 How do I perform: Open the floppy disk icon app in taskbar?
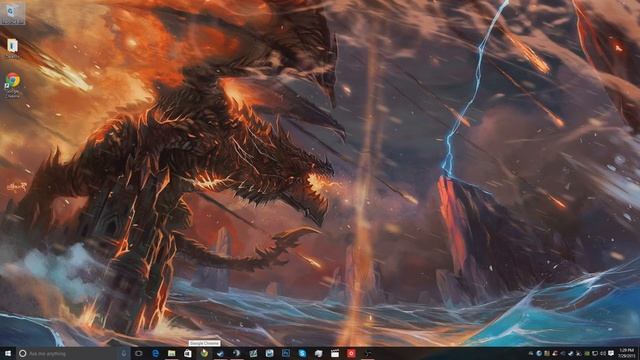pos(269,353)
